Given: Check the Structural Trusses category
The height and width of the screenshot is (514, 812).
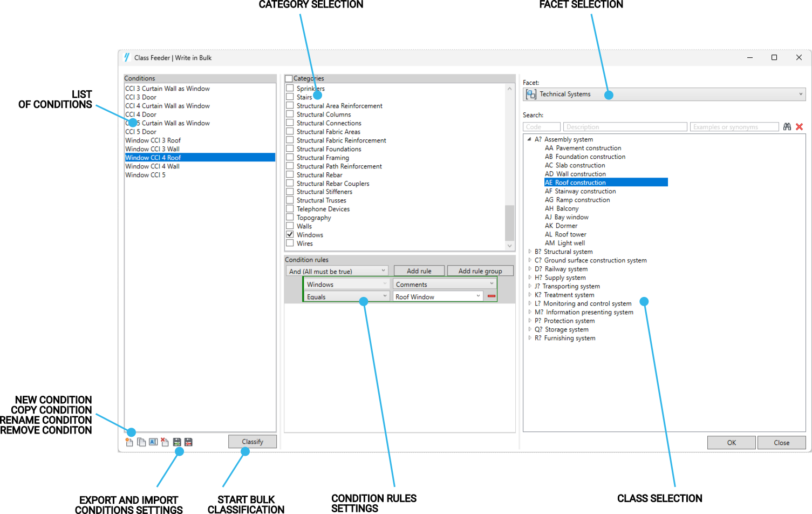Looking at the screenshot, I should tap(290, 200).
